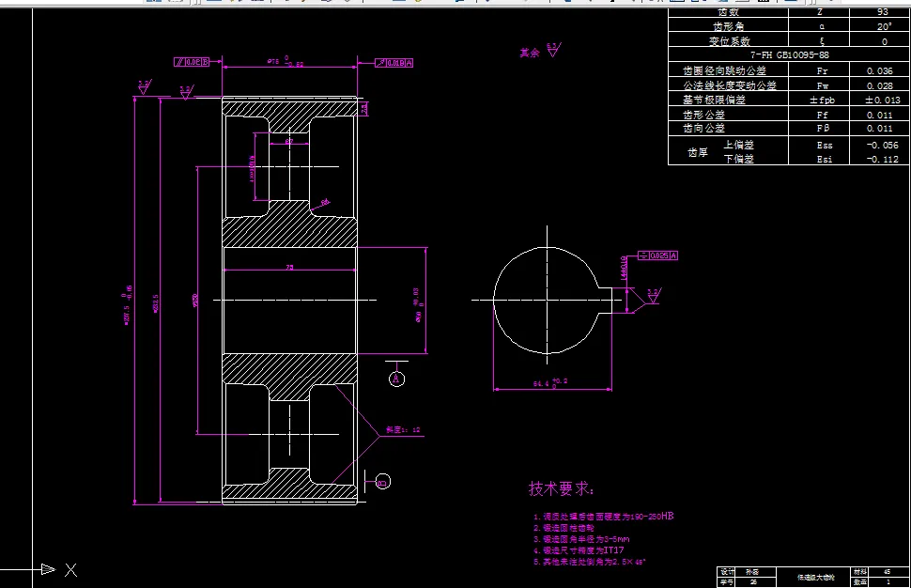Click the 学号 cell in the title block
This screenshot has height=588, width=911.
point(728,581)
